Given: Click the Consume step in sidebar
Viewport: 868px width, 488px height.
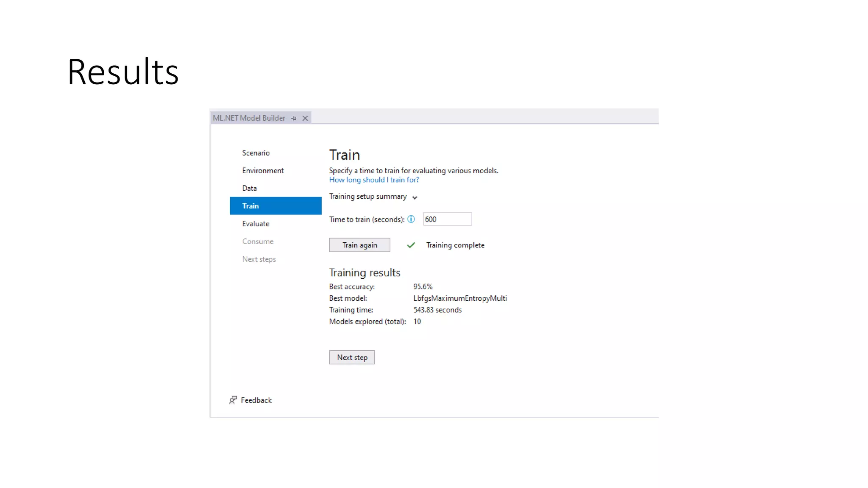Looking at the screenshot, I should click(x=258, y=241).
